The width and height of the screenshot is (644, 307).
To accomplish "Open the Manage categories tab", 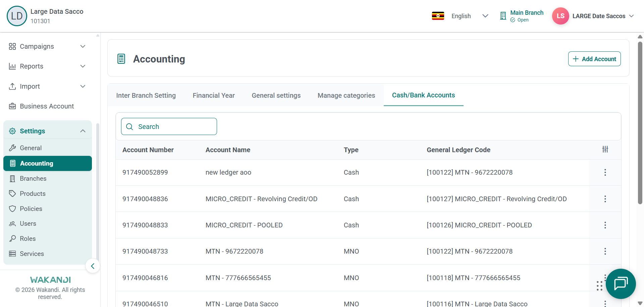I will [346, 95].
